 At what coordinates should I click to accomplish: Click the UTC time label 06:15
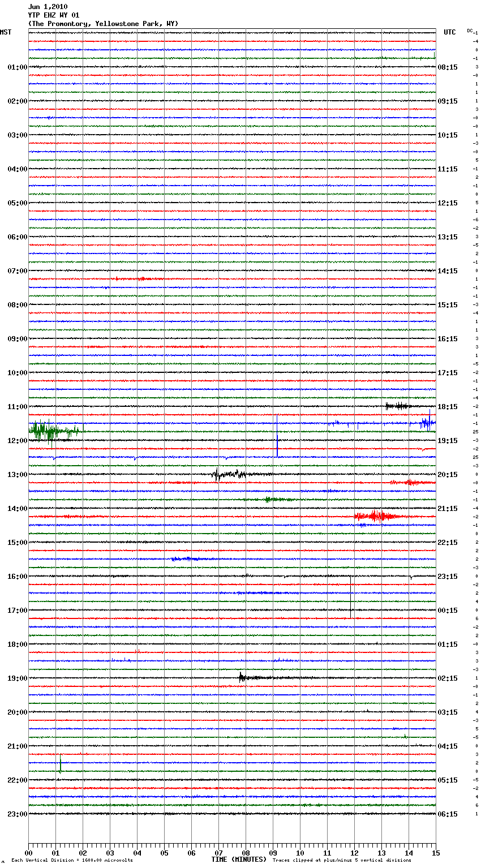(x=448, y=814)
